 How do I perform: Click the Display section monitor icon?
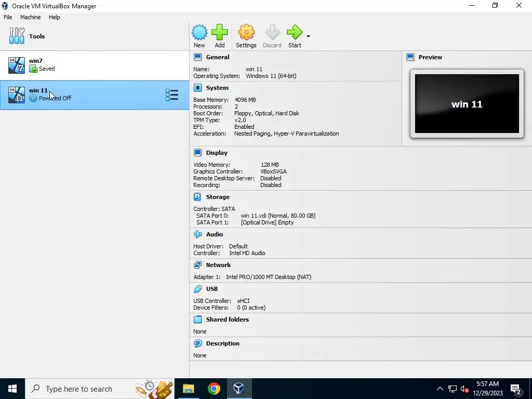click(x=197, y=153)
